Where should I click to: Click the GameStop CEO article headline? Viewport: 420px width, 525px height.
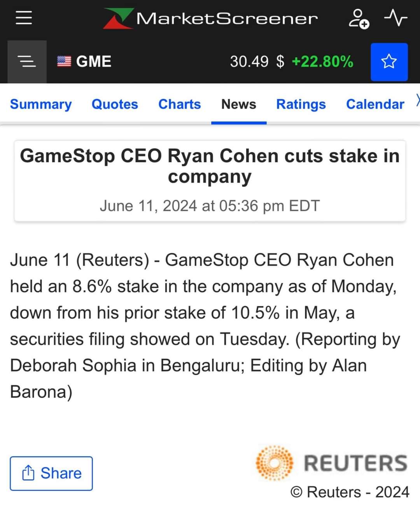(210, 166)
